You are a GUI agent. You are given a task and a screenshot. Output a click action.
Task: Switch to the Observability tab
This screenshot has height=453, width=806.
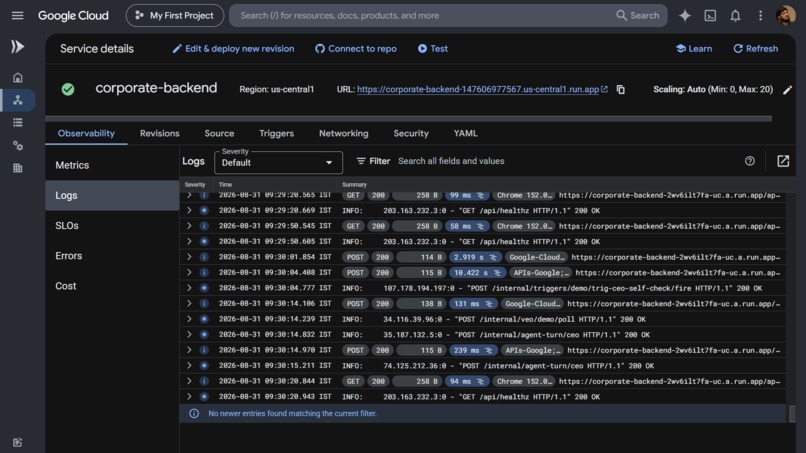point(86,133)
